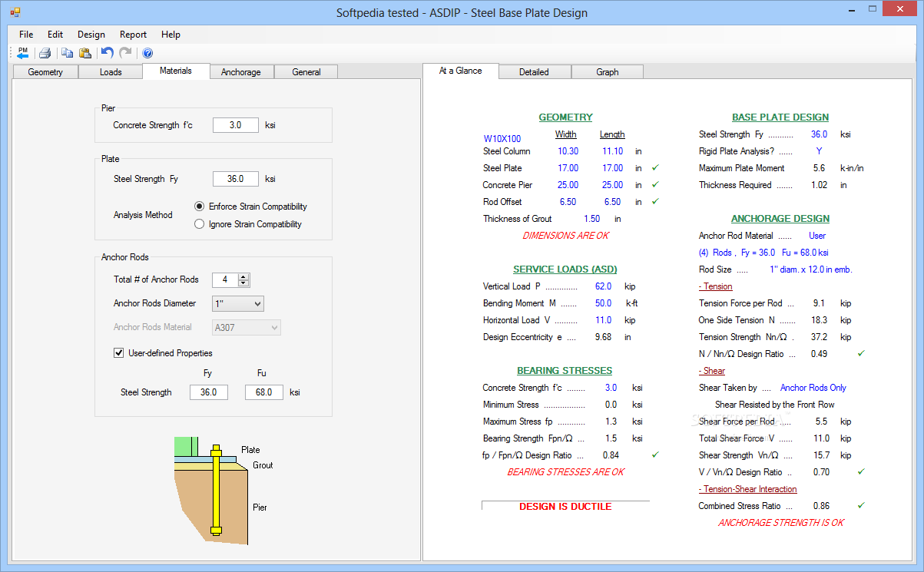
Task: Switch to the Loads tab
Action: (x=111, y=72)
